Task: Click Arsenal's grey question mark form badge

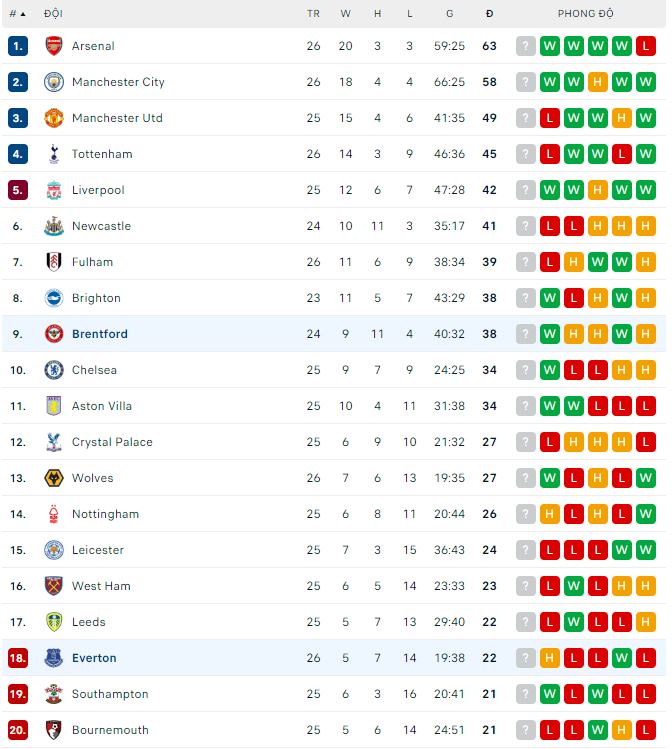Action: coord(526,46)
